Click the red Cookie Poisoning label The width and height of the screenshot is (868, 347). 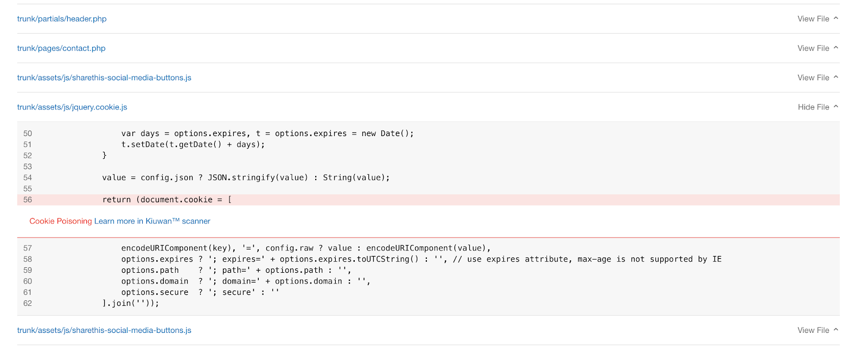click(61, 221)
